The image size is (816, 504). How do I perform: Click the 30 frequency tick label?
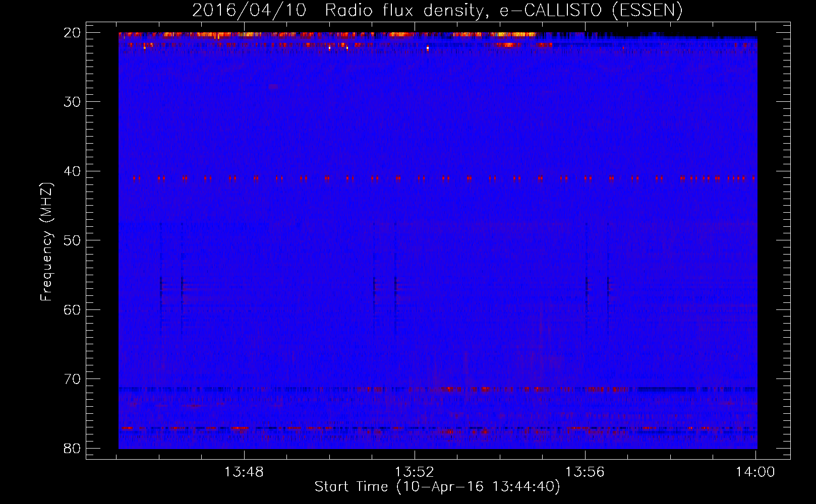tap(72, 102)
